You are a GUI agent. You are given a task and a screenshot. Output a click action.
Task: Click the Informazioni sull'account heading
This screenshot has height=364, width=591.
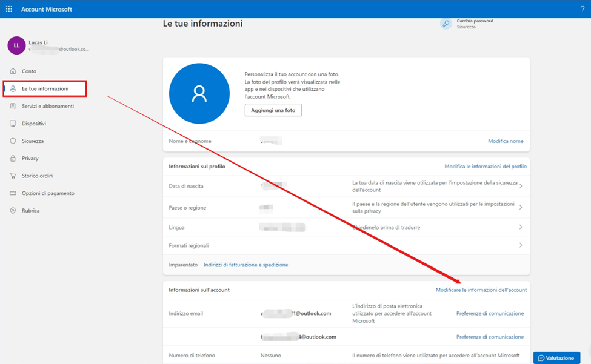[x=199, y=290]
